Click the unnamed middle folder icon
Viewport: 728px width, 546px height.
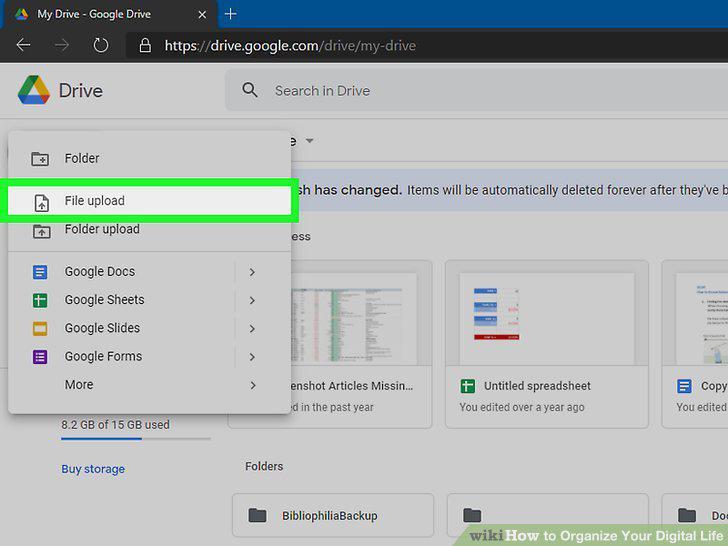click(472, 515)
